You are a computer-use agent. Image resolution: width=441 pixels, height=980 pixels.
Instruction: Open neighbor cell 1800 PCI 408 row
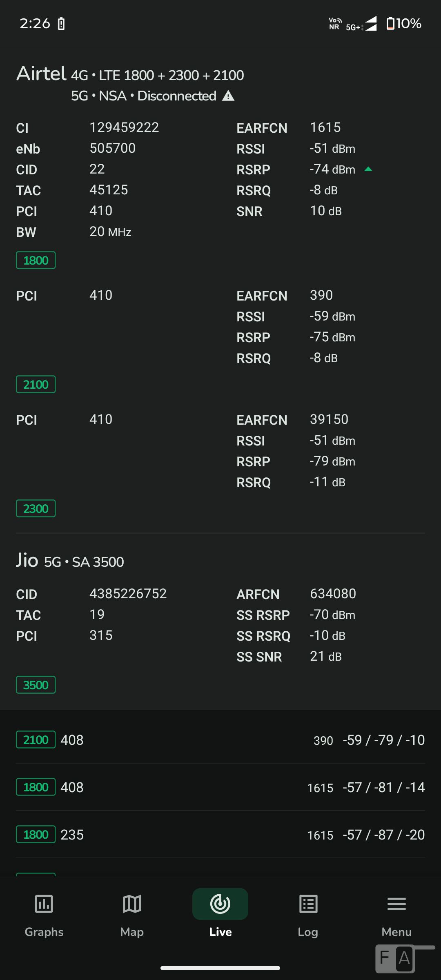click(220, 787)
